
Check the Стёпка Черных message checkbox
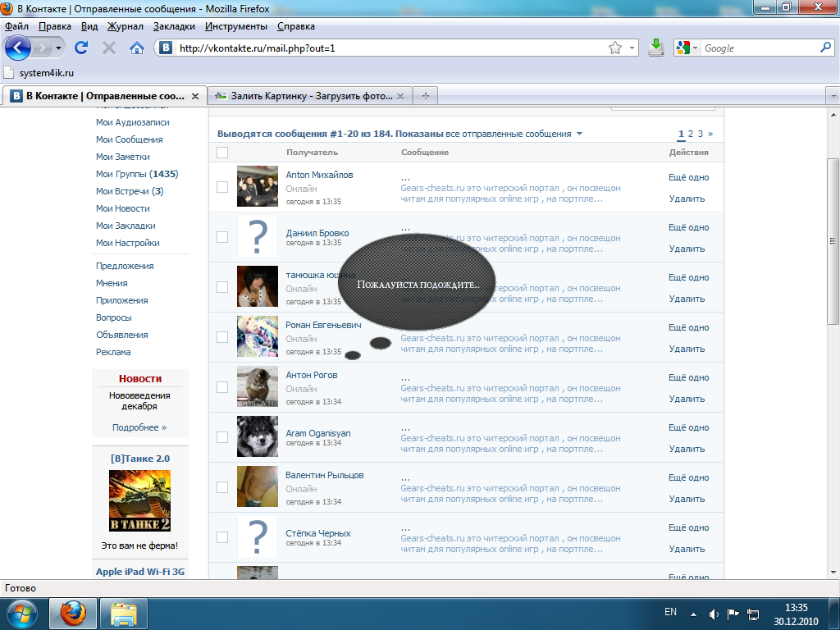222,537
